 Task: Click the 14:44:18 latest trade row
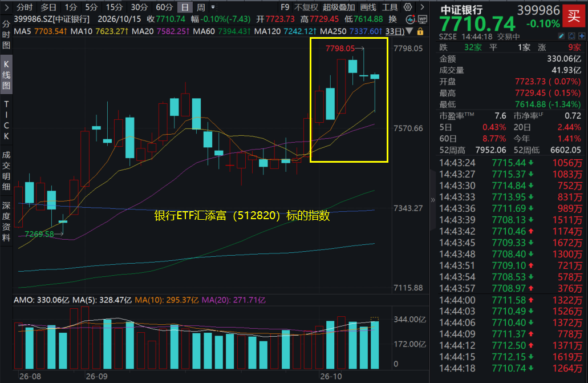pos(510,368)
